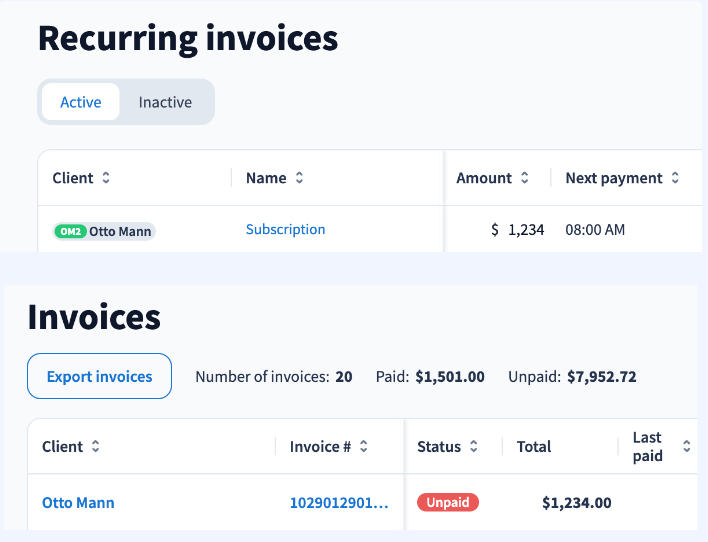Open the Otto Mann client link in Invoices
The height and width of the screenshot is (542, 708).
78,503
